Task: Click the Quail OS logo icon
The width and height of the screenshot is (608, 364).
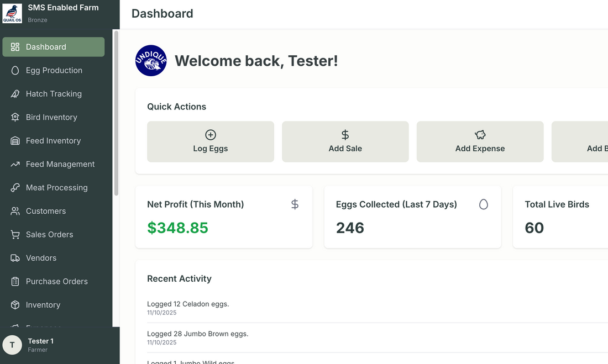Action: click(x=13, y=14)
